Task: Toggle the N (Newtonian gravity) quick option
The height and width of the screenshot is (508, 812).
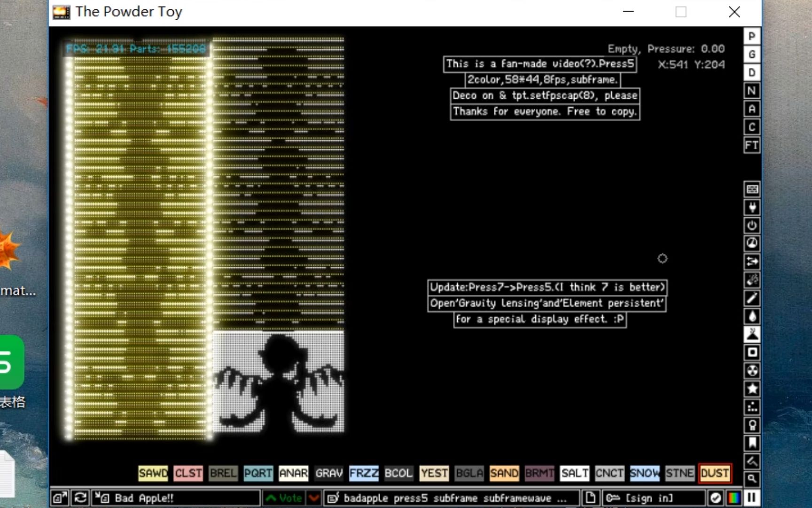Action: [x=752, y=91]
